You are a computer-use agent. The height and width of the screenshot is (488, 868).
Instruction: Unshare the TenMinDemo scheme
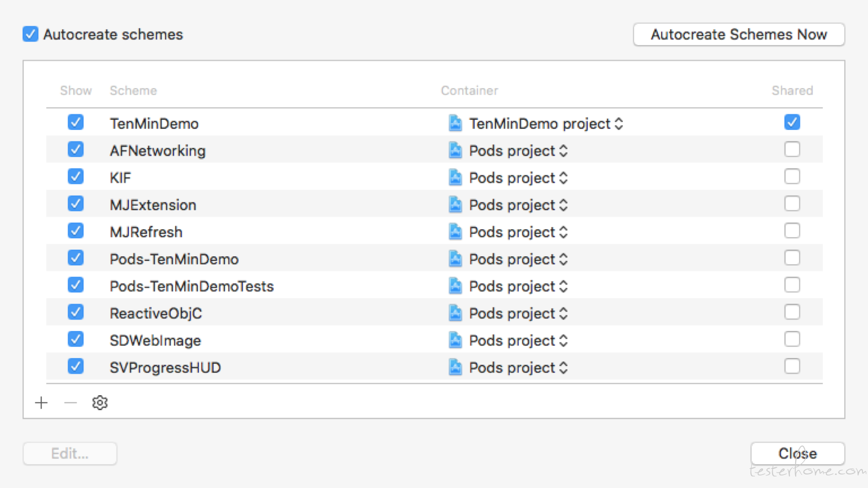pyautogui.click(x=792, y=122)
